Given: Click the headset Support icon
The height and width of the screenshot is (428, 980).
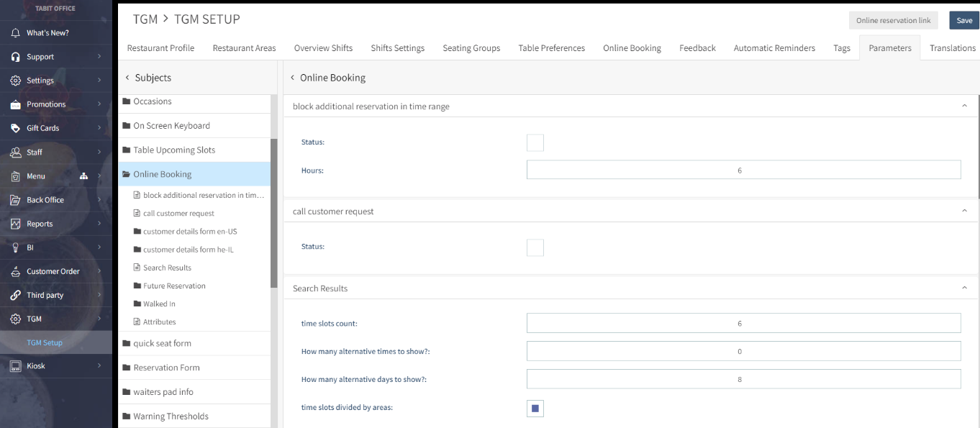Looking at the screenshot, I should point(15,57).
